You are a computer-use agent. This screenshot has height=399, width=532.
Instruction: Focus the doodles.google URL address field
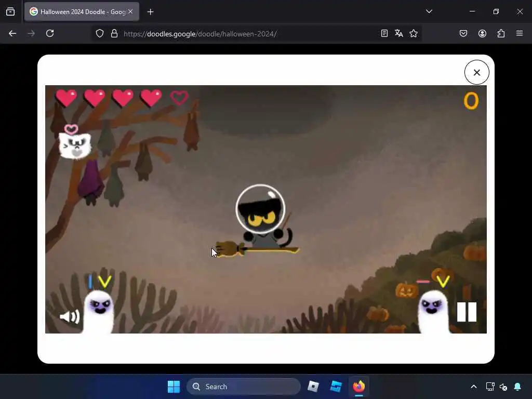(200, 34)
